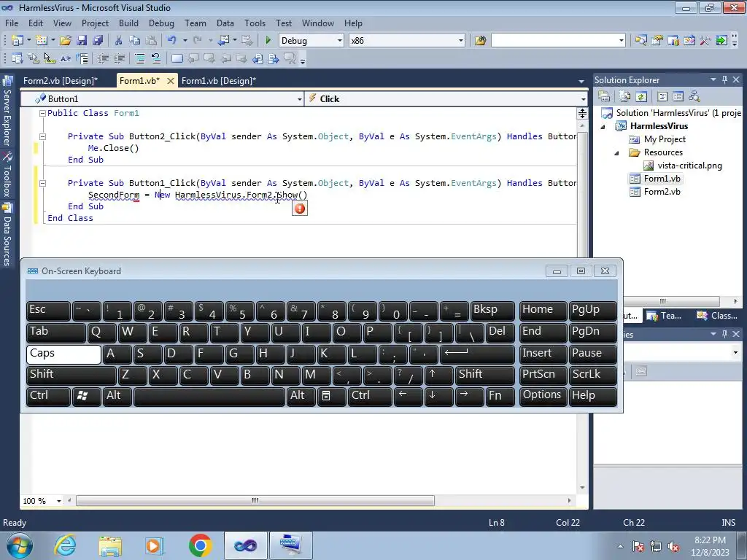The height and width of the screenshot is (560, 747).
Task: Click the Open File toolbar icon
Action: click(65, 41)
